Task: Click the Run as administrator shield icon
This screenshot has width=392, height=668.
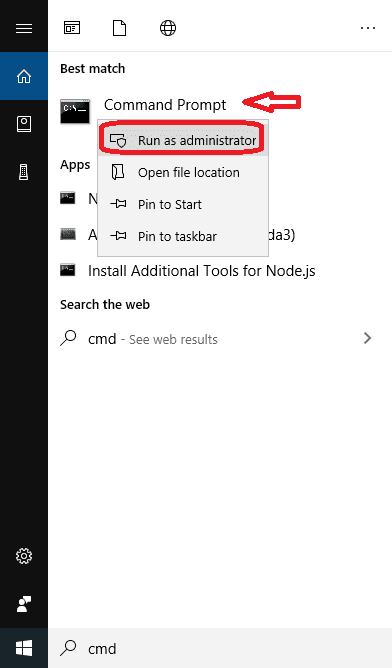Action: point(118,141)
